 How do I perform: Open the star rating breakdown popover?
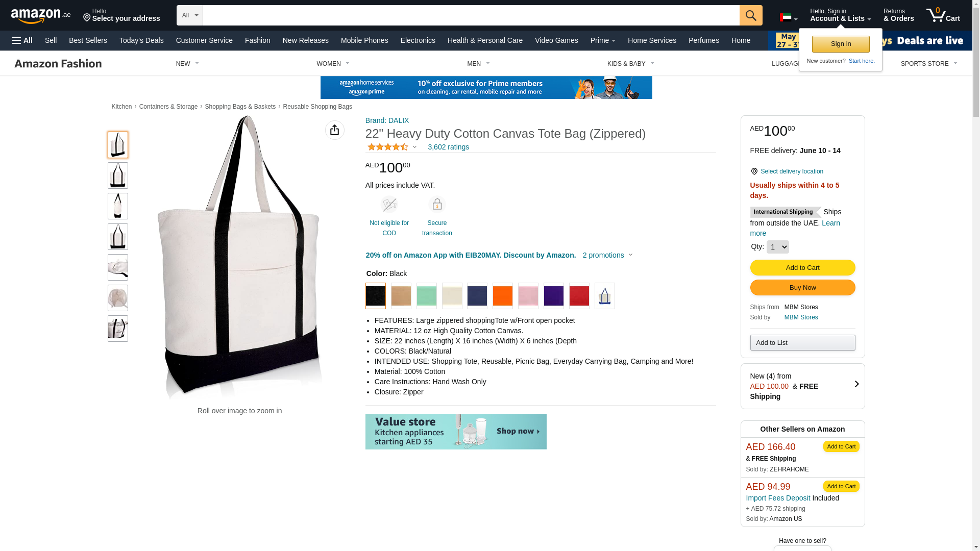(392, 147)
